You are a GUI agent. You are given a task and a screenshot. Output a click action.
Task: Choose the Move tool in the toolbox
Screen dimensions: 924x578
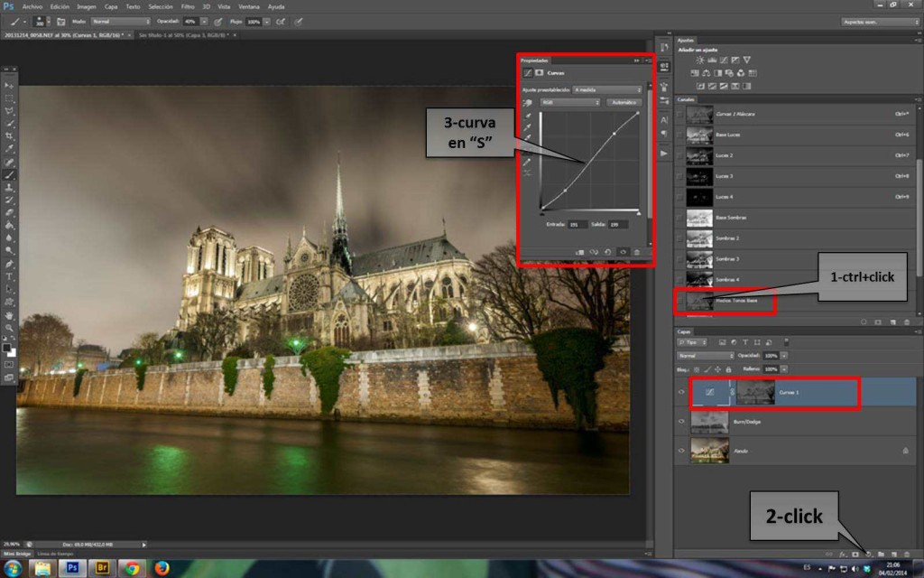point(10,85)
